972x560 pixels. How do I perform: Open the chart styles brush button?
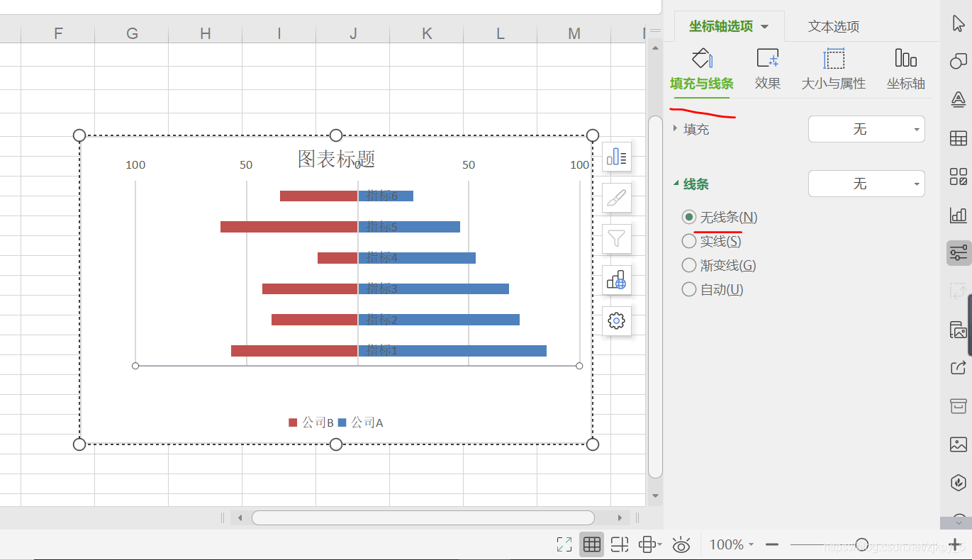click(x=617, y=198)
